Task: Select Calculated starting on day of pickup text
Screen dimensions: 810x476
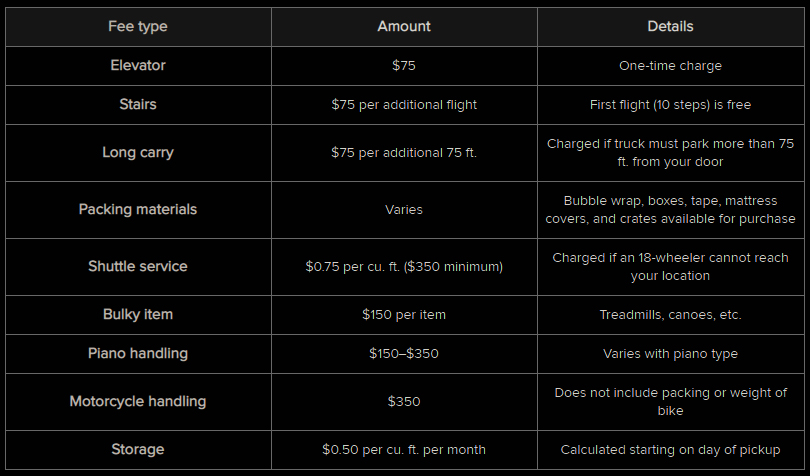Action: 671,450
